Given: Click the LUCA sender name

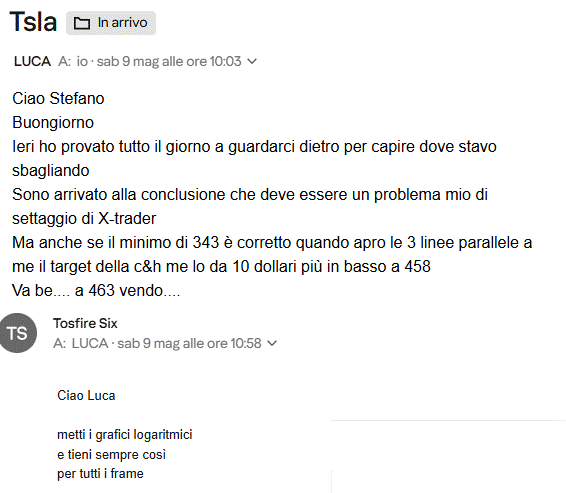Looking at the screenshot, I should [x=32, y=61].
